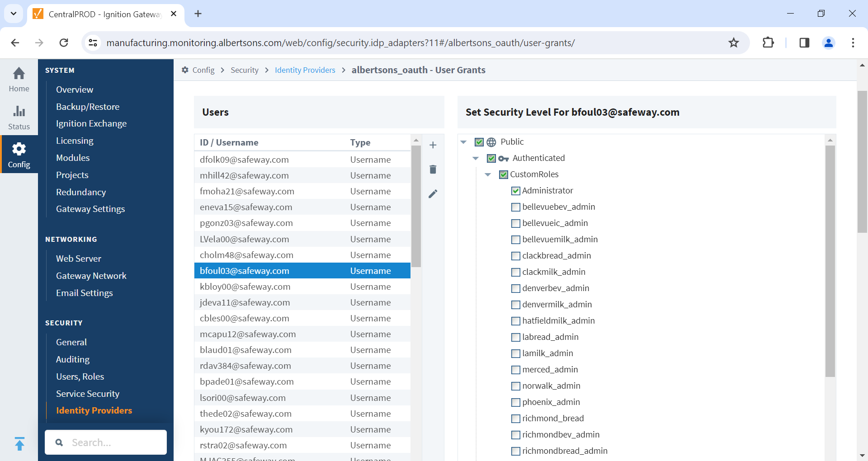Screen dimensions: 868x461
Task: Open the Status section
Action: (x=19, y=117)
